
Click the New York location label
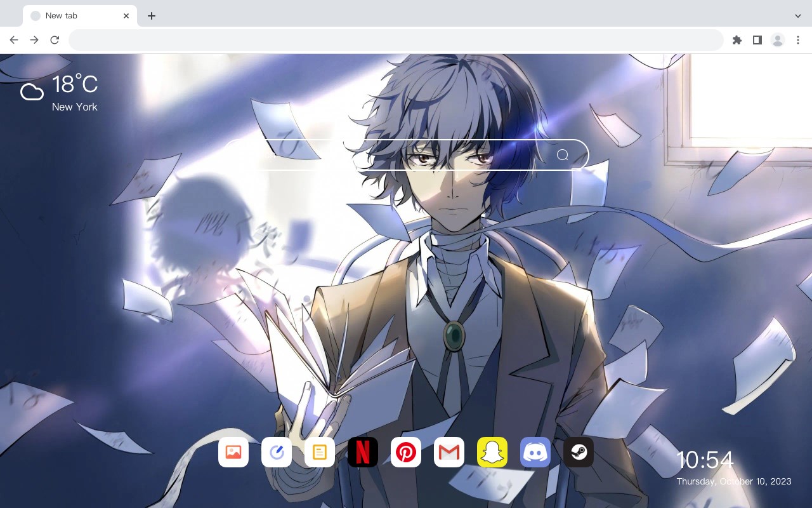click(75, 107)
